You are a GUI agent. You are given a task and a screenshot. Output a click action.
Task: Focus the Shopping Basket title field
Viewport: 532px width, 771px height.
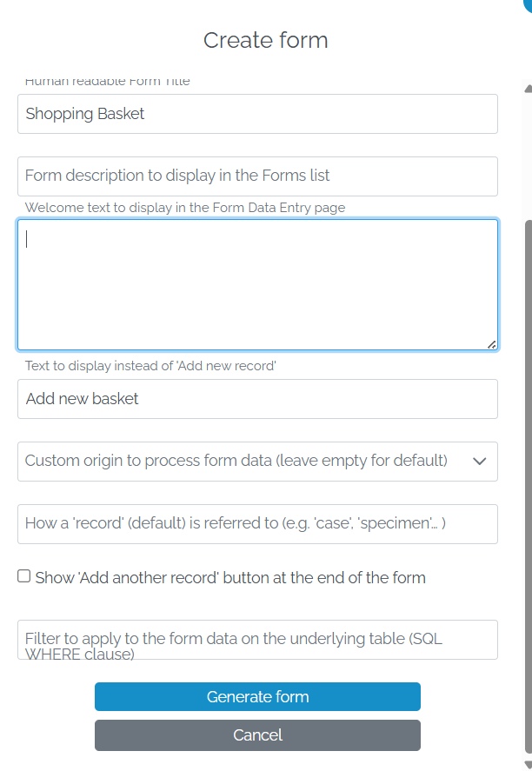257,114
